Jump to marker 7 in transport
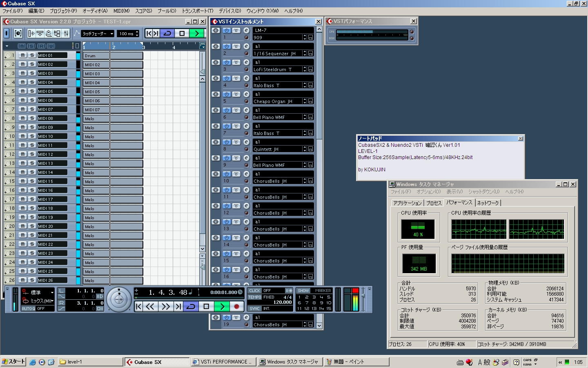The height and width of the screenshot is (368, 588). (x=307, y=303)
